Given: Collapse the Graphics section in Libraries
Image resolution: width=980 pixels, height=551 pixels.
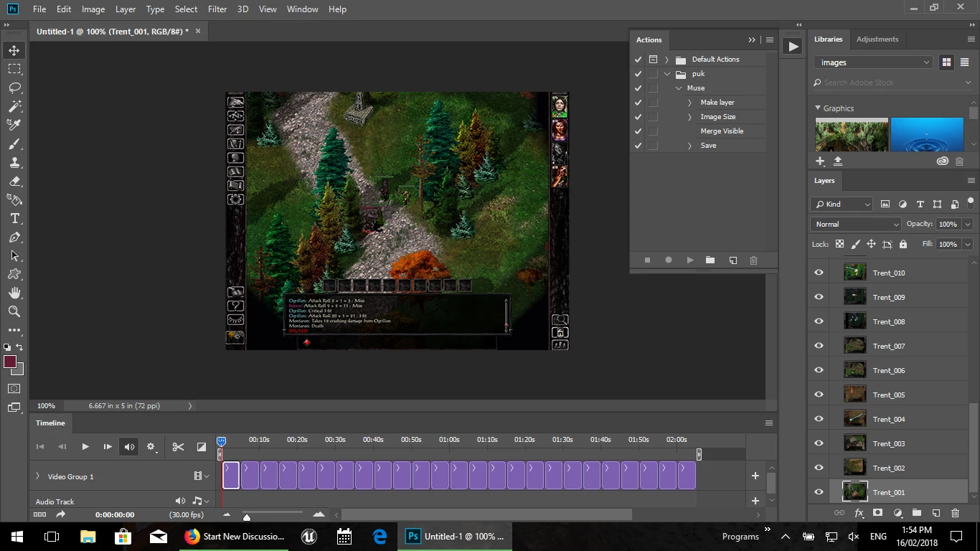Looking at the screenshot, I should pyautogui.click(x=818, y=108).
